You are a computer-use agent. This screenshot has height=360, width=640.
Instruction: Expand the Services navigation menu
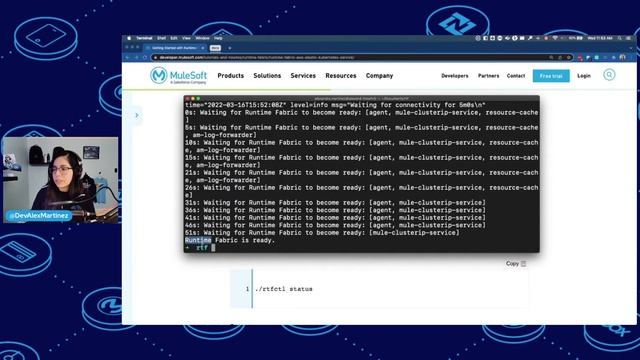click(303, 76)
